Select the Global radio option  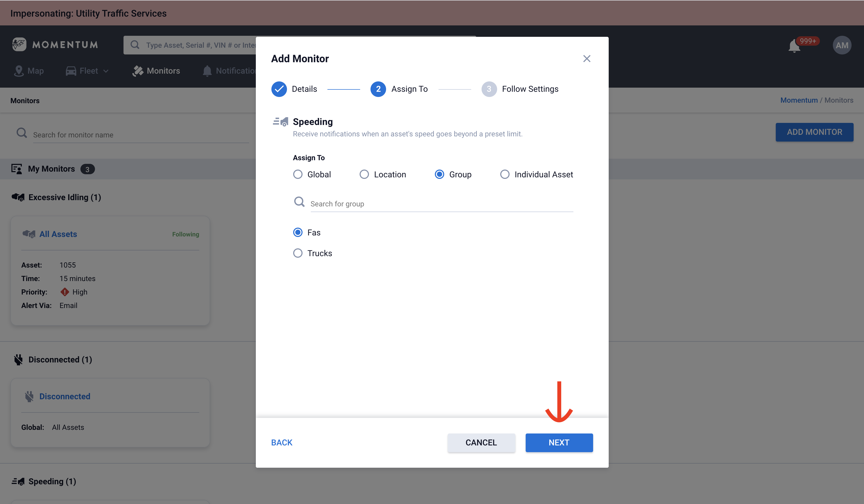tap(298, 174)
